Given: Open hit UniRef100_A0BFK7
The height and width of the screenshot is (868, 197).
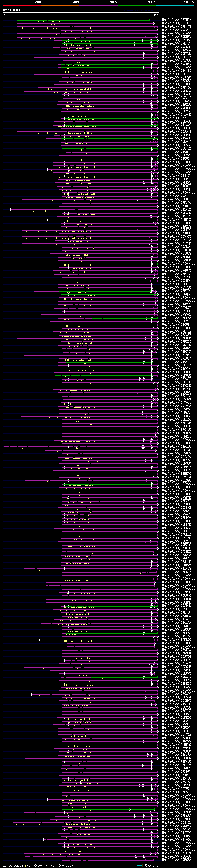Looking at the screenshot, I should point(177,220).
